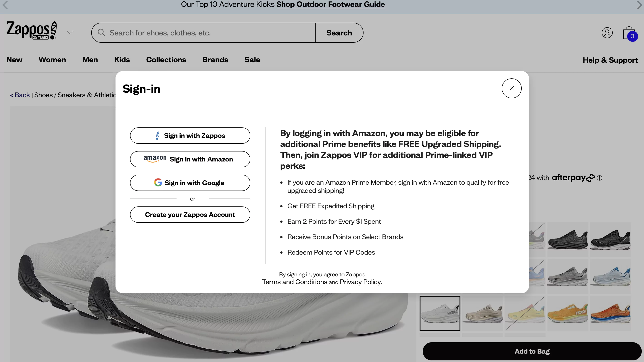The height and width of the screenshot is (362, 644).
Task: Select golden yellow Hoka swatch
Action: (x=568, y=313)
